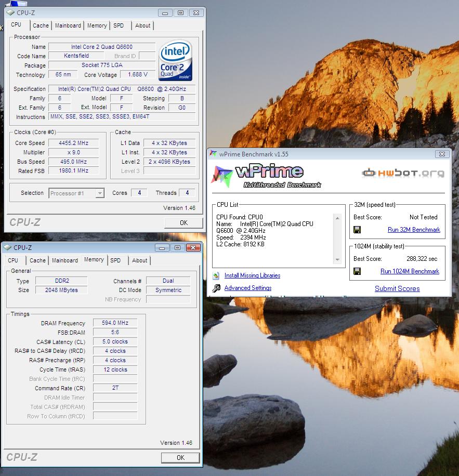Click the Multiplier value x 9.0
This screenshot has height=476, width=459.
pyautogui.click(x=73, y=152)
